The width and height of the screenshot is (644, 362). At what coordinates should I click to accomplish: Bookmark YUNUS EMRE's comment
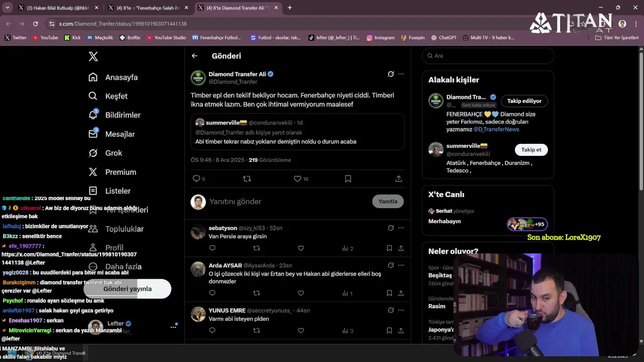tap(389, 330)
